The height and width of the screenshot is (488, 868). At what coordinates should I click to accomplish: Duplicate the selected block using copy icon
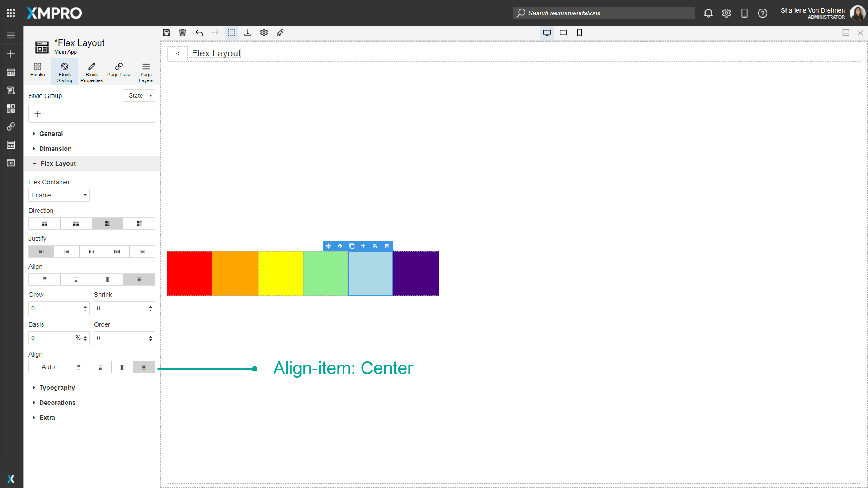point(352,246)
